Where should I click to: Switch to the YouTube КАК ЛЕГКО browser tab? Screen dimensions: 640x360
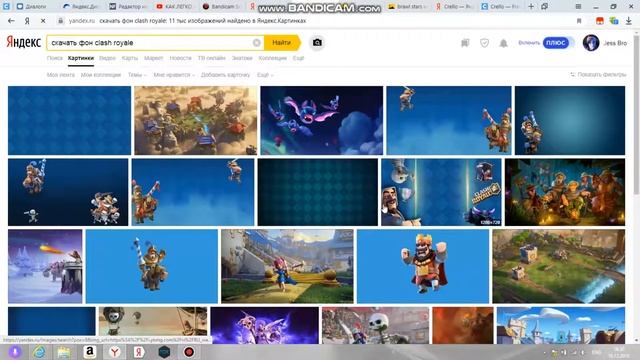tap(176, 7)
